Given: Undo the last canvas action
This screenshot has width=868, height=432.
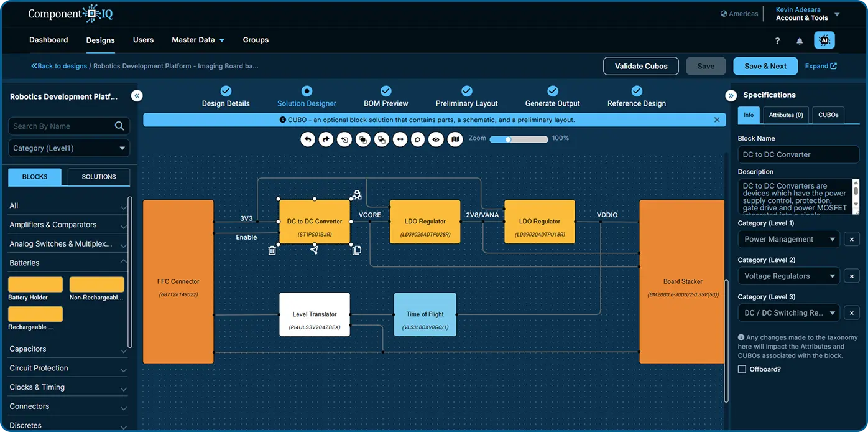Looking at the screenshot, I should point(308,139).
